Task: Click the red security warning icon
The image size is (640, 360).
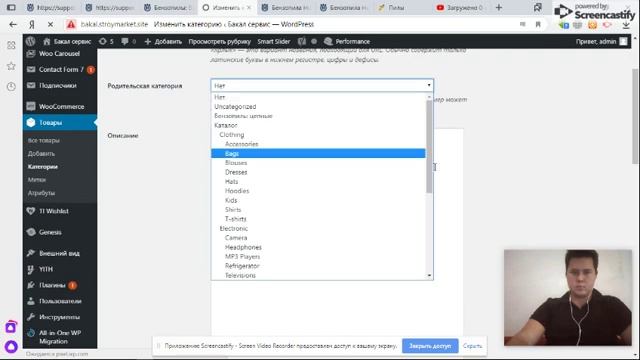Action: tap(71, 24)
